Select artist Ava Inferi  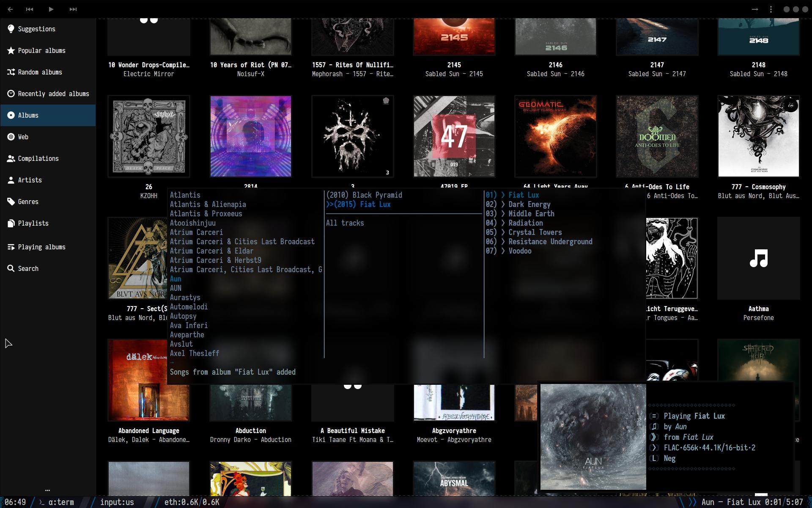[189, 325]
